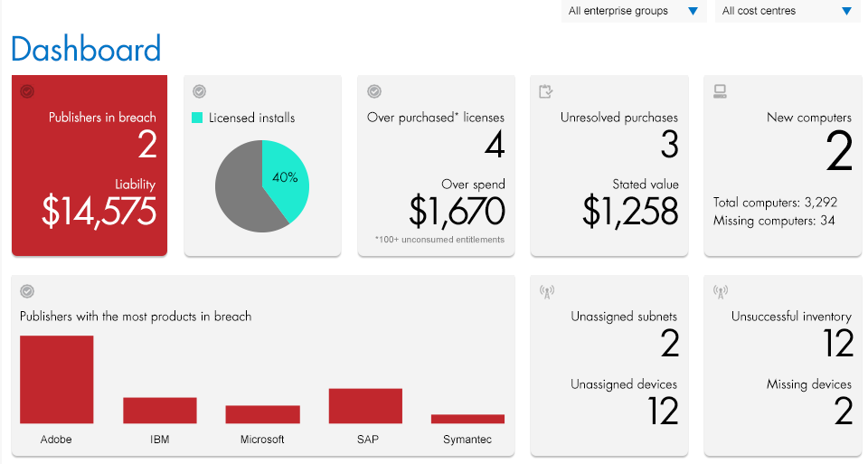Open the $14,575 Liability figure
The image size is (868, 464).
(99, 211)
